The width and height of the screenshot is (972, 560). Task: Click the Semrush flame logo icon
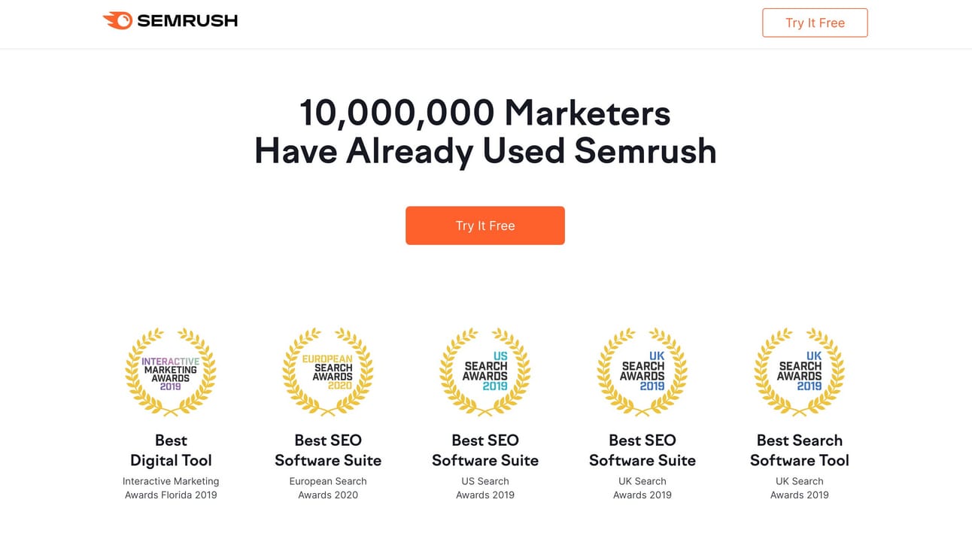117,21
